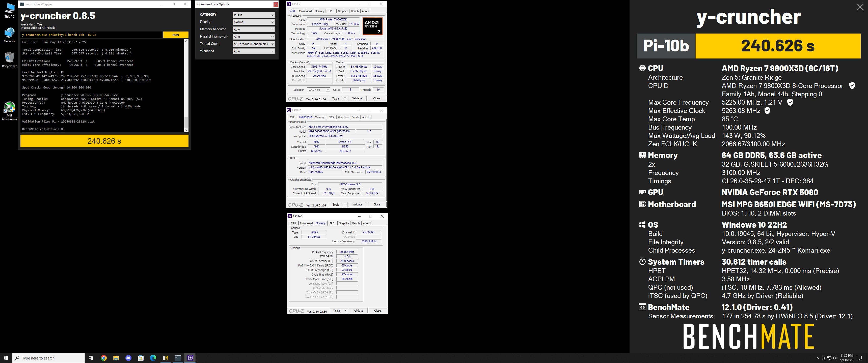
Task: Select the Bench tab in the top CPU-Z window
Action: point(355,11)
